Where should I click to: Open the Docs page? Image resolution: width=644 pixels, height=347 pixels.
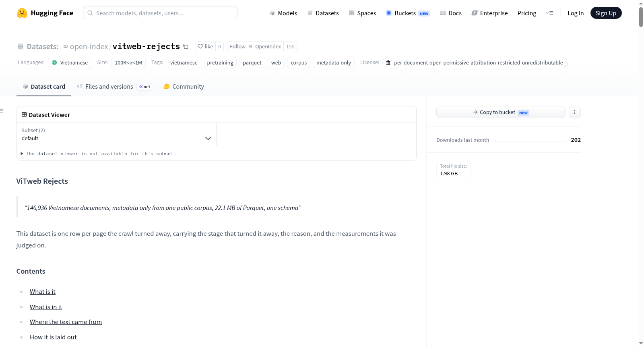pyautogui.click(x=450, y=13)
